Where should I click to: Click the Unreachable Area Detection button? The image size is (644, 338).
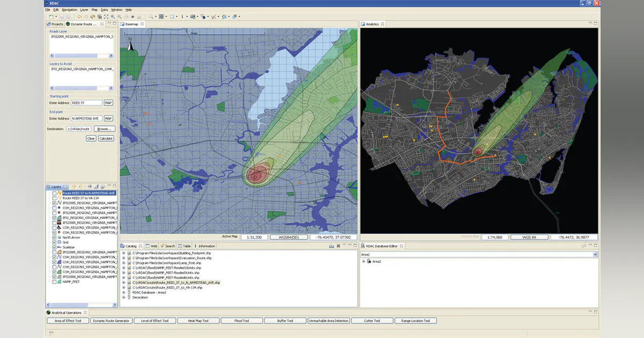[x=328, y=321]
